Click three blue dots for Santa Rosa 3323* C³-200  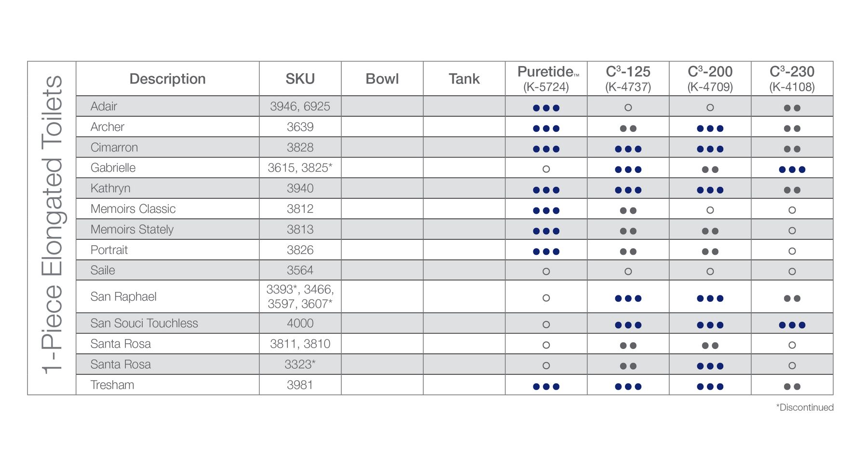[710, 366]
